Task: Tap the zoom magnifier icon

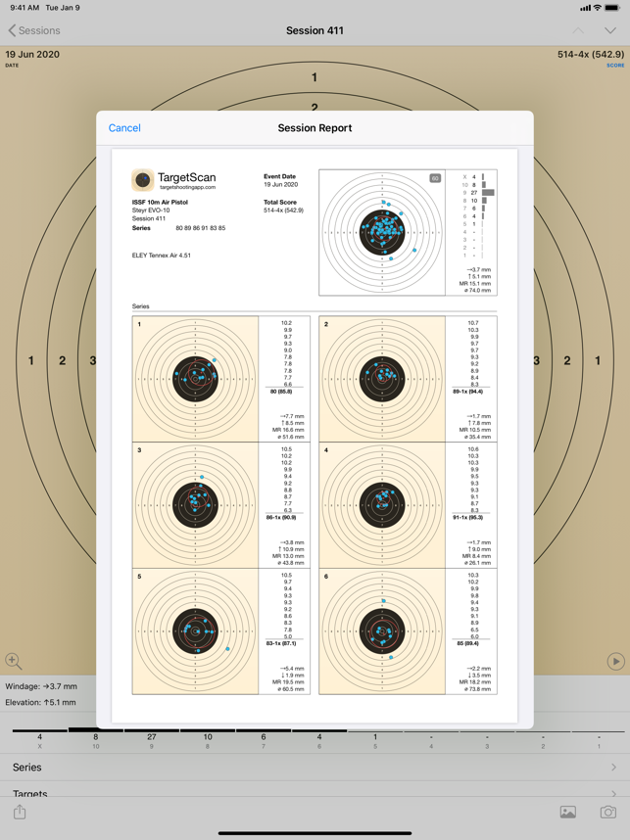Action: tap(14, 662)
